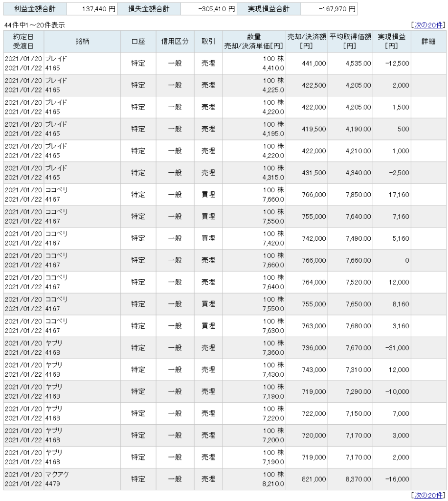Select the 8,160 realized profit cell
Viewport: 448px width, 501px height.
coord(392,304)
